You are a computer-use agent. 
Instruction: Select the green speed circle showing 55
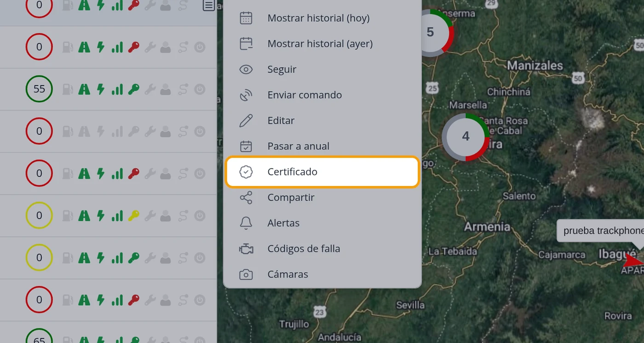pyautogui.click(x=39, y=89)
